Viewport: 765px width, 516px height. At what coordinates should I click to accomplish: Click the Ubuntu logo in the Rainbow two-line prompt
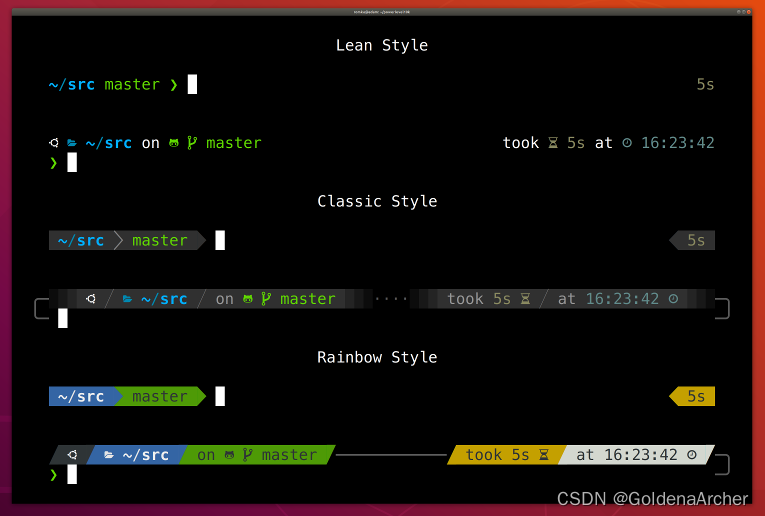pyautogui.click(x=72, y=455)
